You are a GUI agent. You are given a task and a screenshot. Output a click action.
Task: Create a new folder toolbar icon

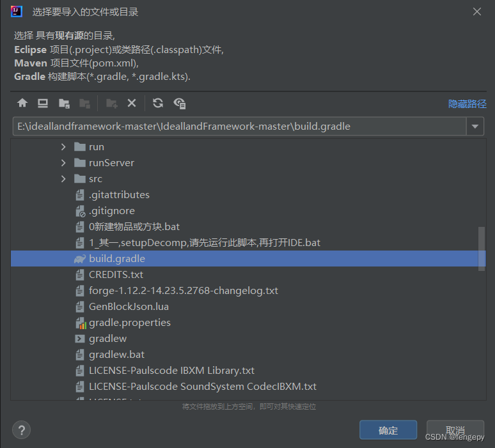click(x=112, y=103)
